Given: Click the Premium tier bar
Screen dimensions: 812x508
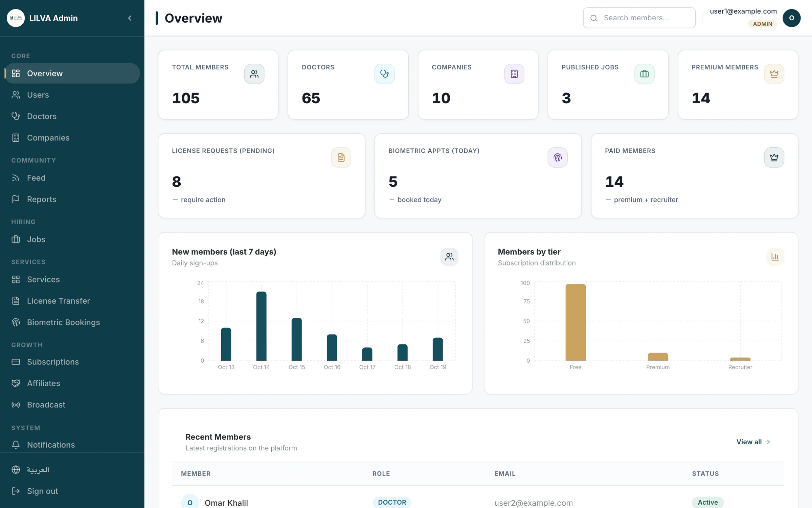Looking at the screenshot, I should click(x=658, y=357).
